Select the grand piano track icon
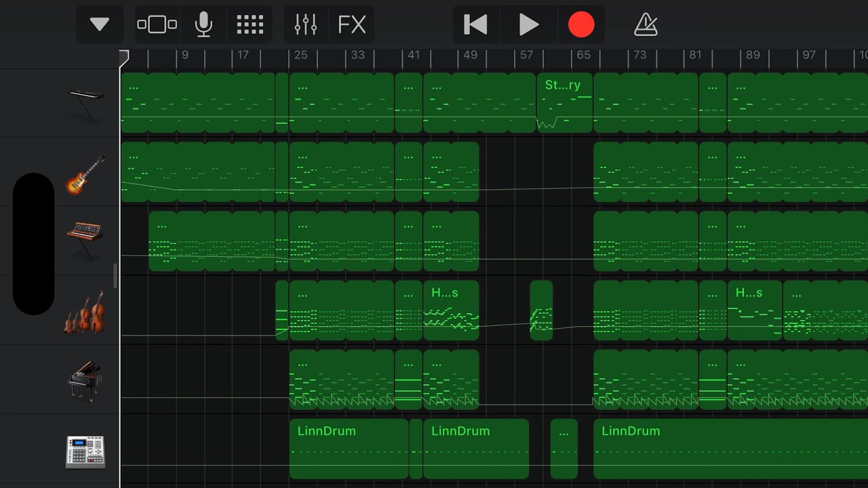The height and width of the screenshot is (488, 868). coord(85,381)
